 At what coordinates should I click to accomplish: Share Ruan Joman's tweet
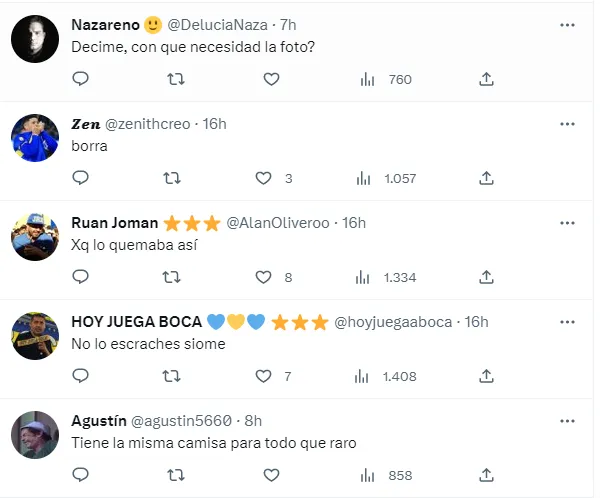486,277
